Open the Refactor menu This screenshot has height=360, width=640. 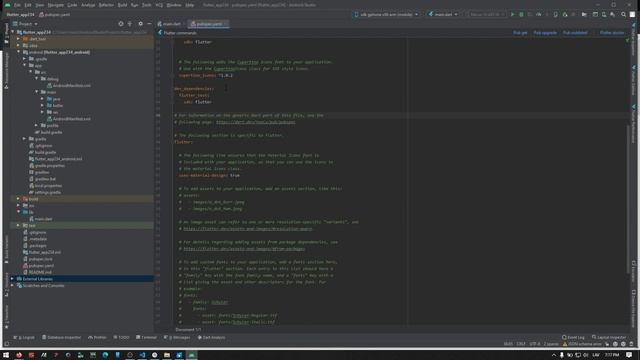tap(106, 5)
